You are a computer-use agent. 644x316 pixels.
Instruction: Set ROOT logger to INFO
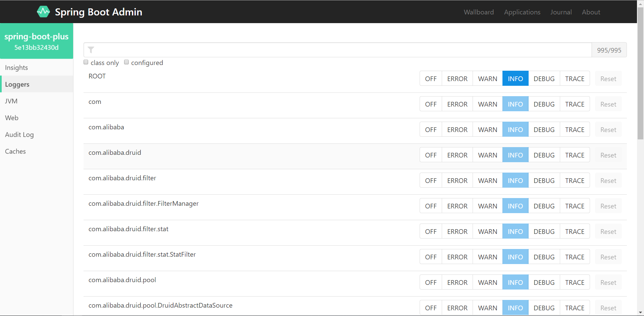515,79
